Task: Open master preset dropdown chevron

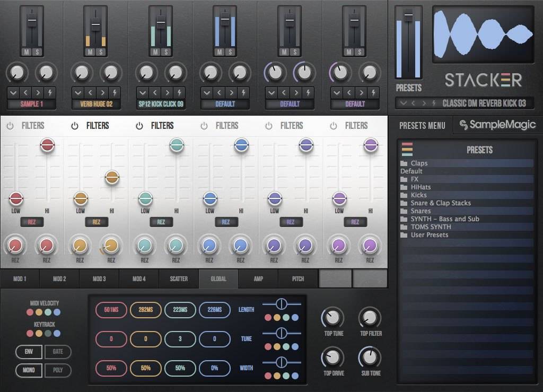Action: click(x=404, y=103)
